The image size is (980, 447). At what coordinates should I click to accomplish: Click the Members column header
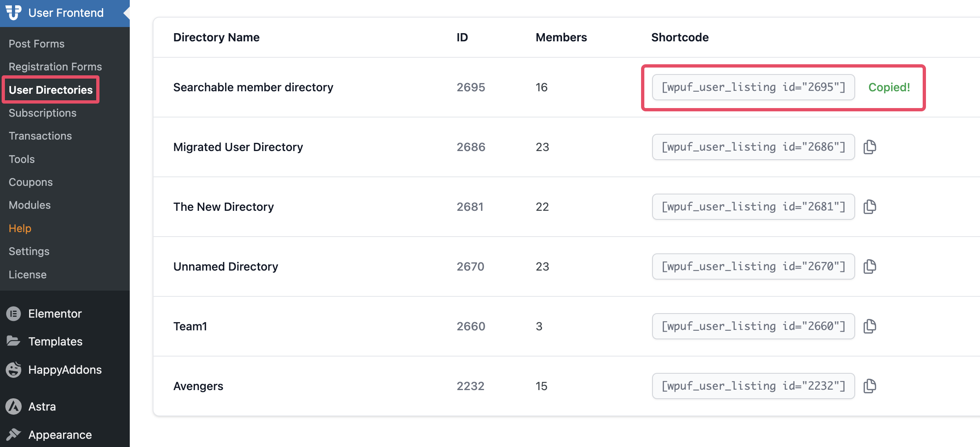(561, 37)
